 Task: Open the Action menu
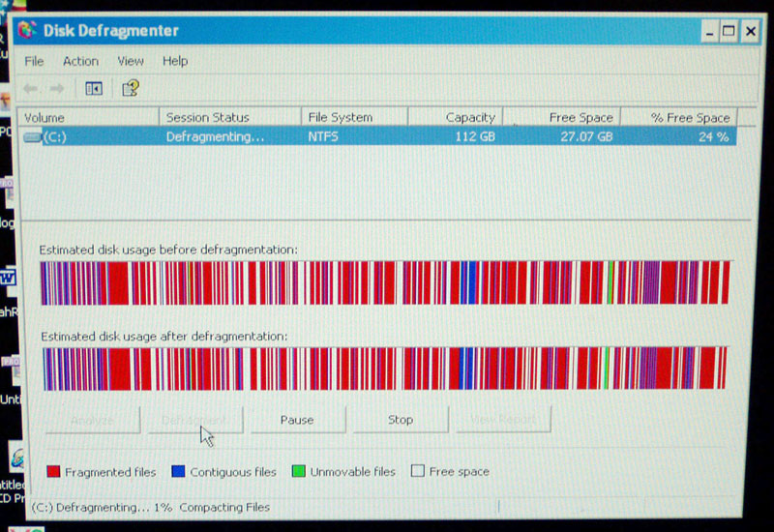tap(80, 61)
